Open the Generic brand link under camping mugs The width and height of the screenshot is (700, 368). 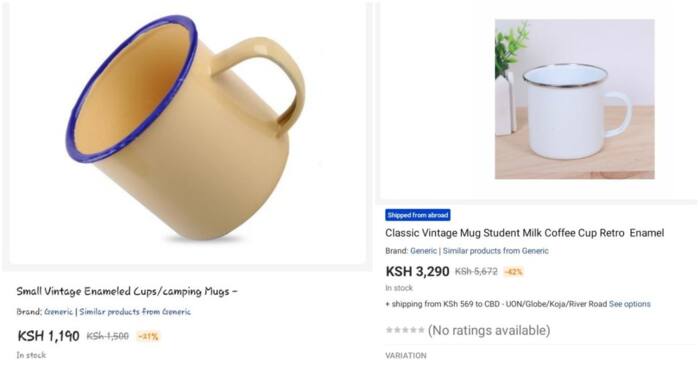coord(58,312)
